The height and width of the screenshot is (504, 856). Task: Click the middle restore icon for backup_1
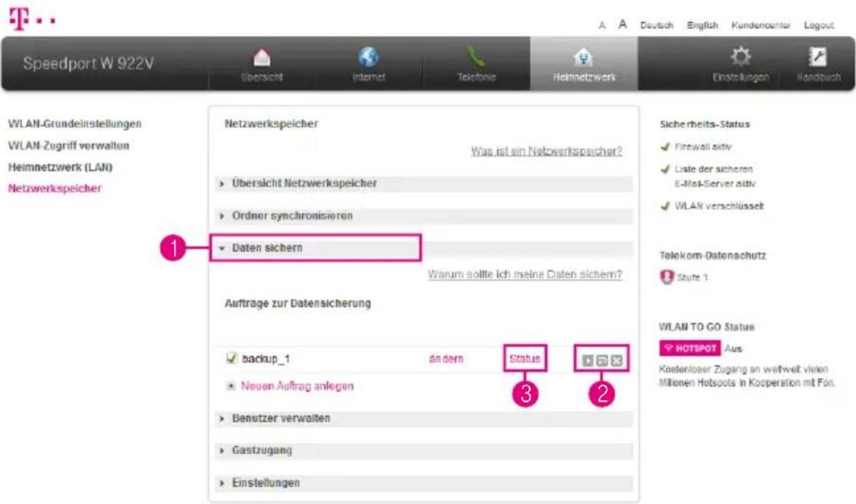point(602,361)
